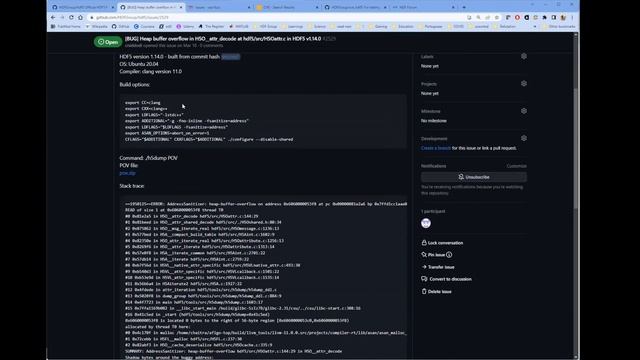Close the Heap buffer overflow tab

point(181,7)
